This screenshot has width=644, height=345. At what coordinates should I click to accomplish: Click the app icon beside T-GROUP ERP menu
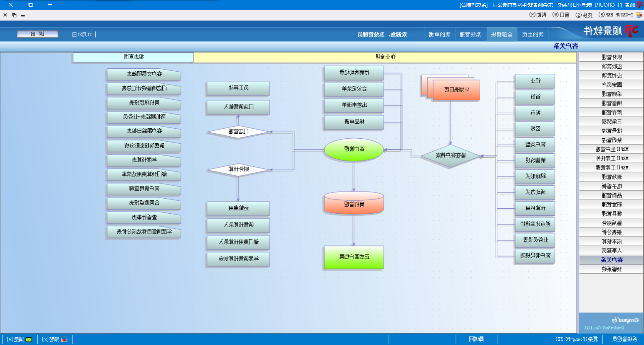coord(639,15)
